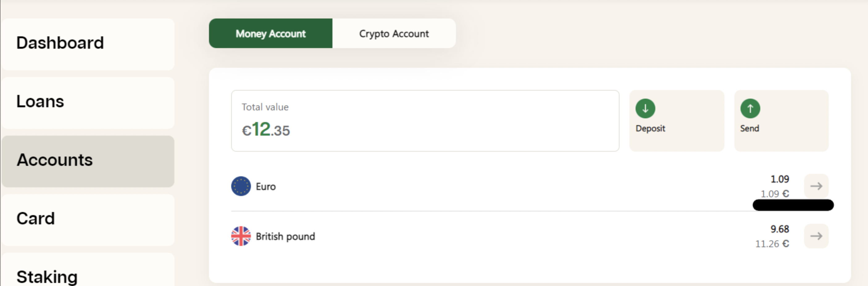Click the green Deposit down-arrow icon
The height and width of the screenshot is (286, 868).
coord(645,108)
